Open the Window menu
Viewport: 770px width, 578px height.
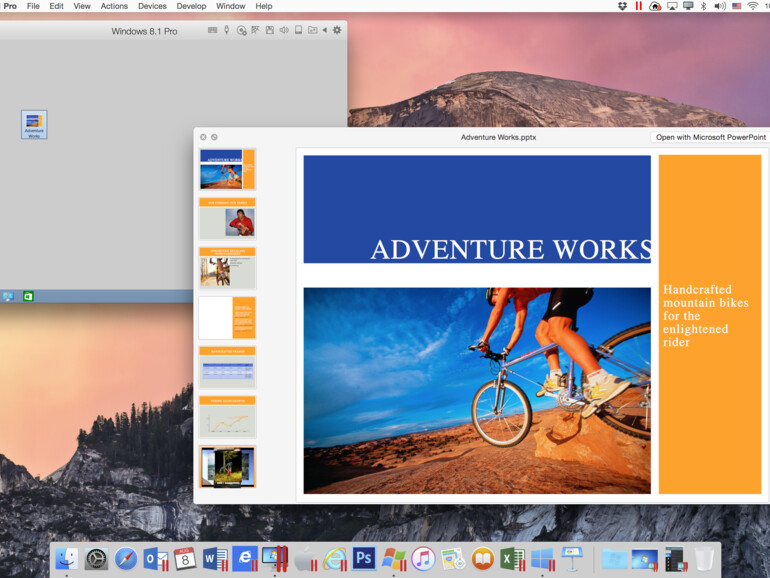coord(230,6)
